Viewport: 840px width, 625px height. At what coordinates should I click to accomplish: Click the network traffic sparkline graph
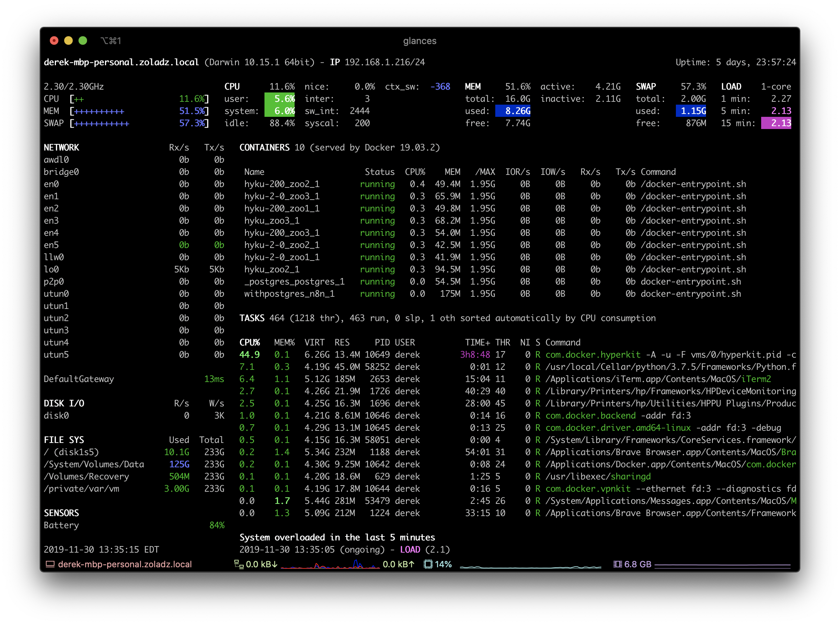pos(330,564)
